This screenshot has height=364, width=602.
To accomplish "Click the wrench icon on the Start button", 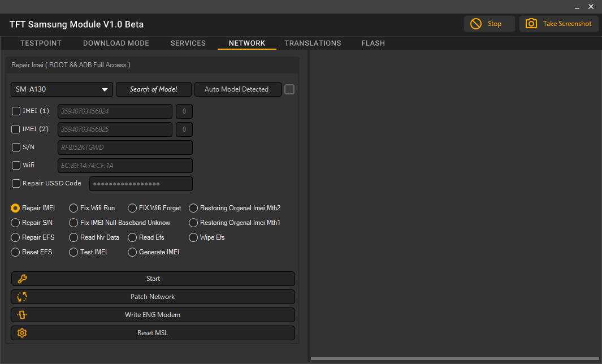I will click(x=22, y=279).
